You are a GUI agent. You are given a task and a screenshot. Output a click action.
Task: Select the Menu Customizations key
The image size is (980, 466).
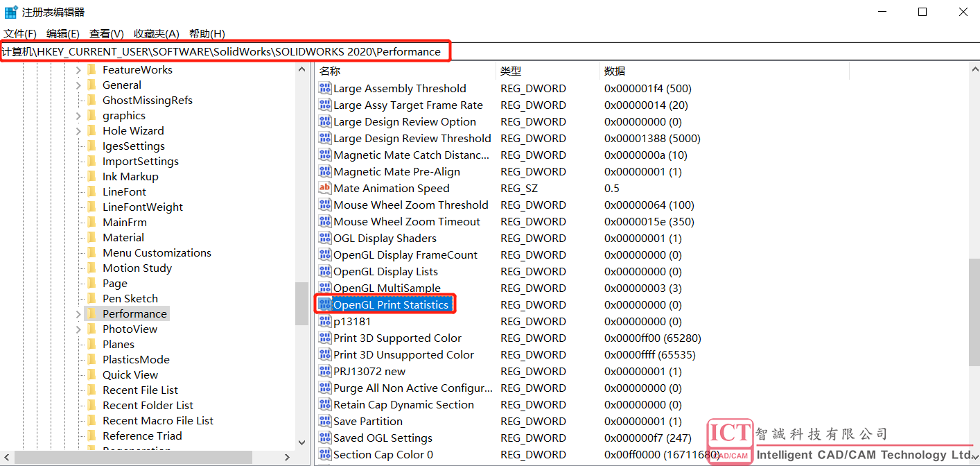click(157, 253)
